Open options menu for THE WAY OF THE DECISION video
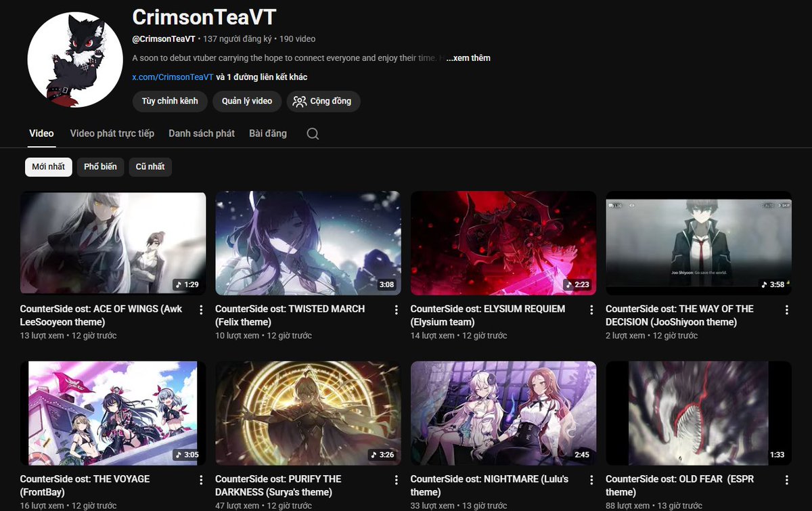The width and height of the screenshot is (812, 511). tap(787, 310)
